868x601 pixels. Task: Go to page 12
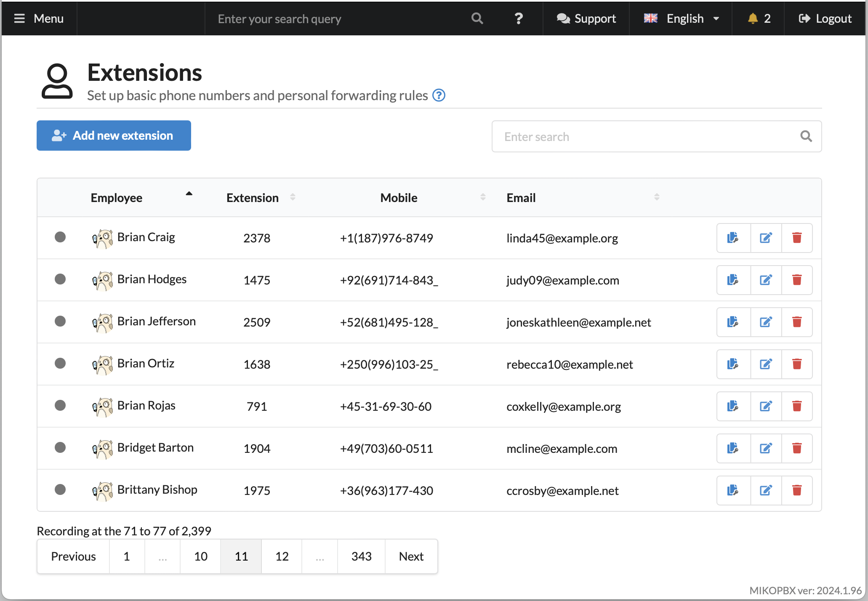point(282,556)
